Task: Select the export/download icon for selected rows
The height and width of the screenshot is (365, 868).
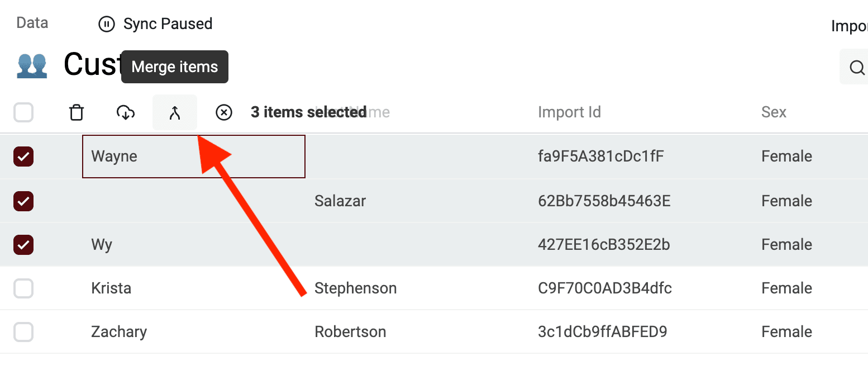Action: (126, 112)
